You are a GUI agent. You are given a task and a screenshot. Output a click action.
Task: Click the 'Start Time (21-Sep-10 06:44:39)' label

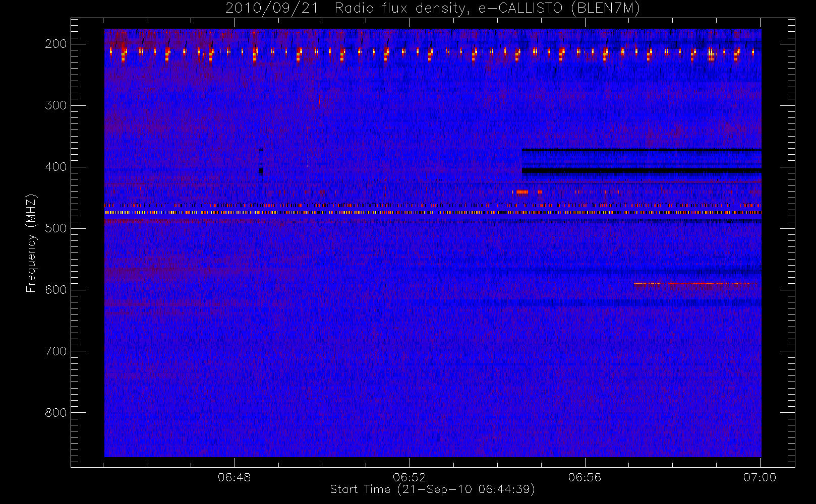click(432, 489)
